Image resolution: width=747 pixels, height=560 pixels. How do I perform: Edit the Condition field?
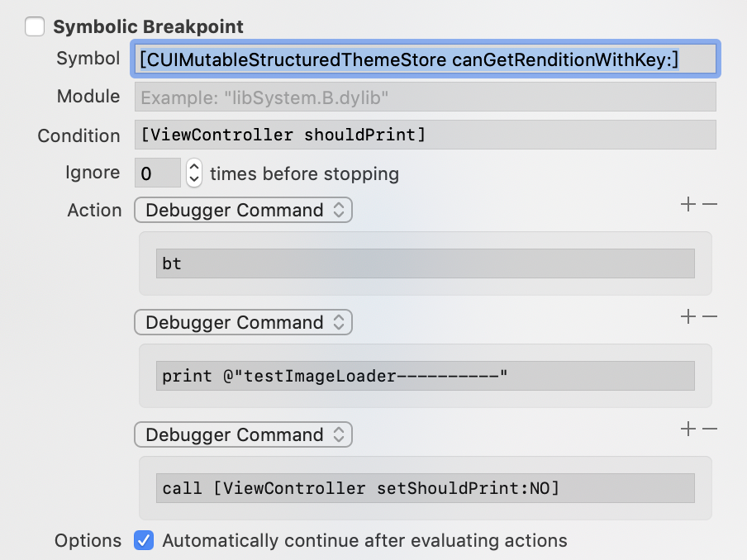pos(426,135)
